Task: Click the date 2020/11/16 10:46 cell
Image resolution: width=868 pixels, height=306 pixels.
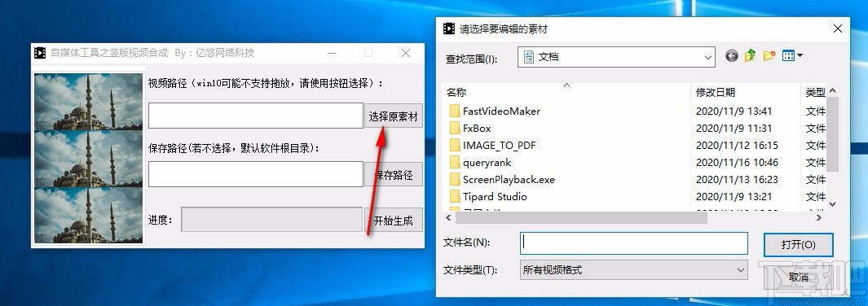Action: (x=737, y=163)
